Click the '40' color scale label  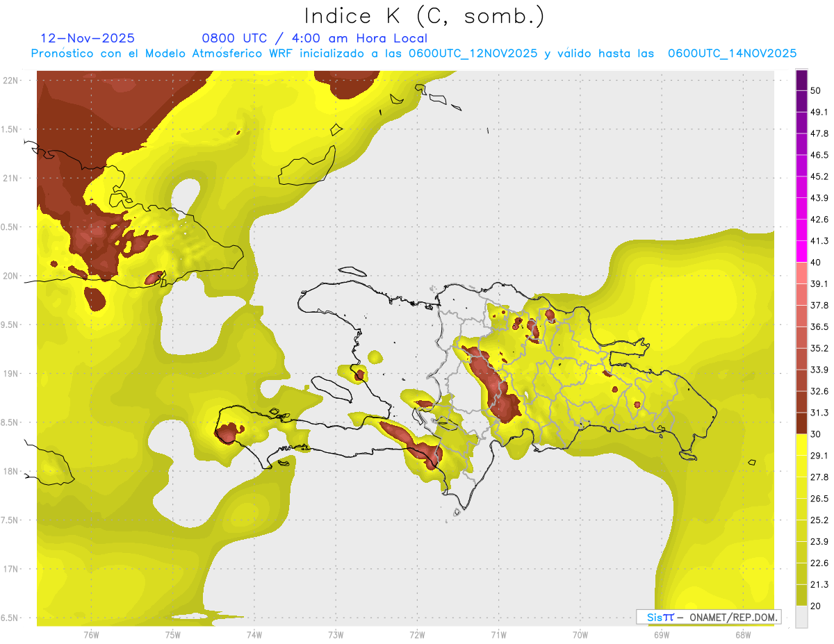(x=816, y=263)
